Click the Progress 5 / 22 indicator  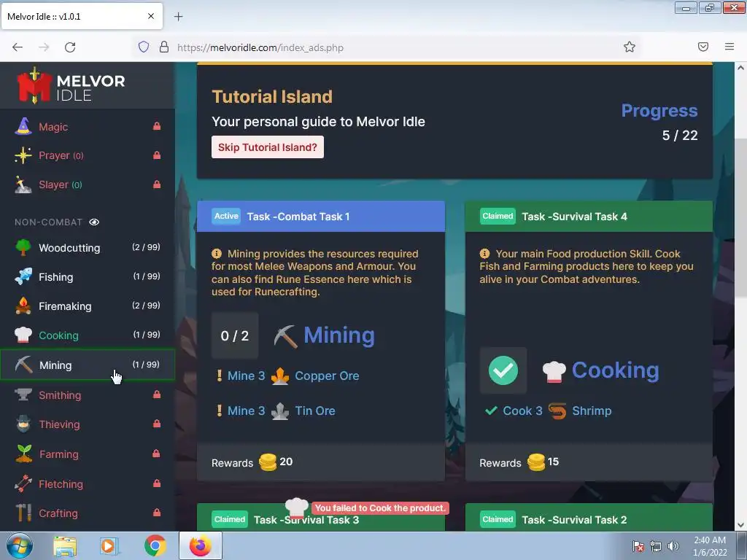[x=659, y=122]
